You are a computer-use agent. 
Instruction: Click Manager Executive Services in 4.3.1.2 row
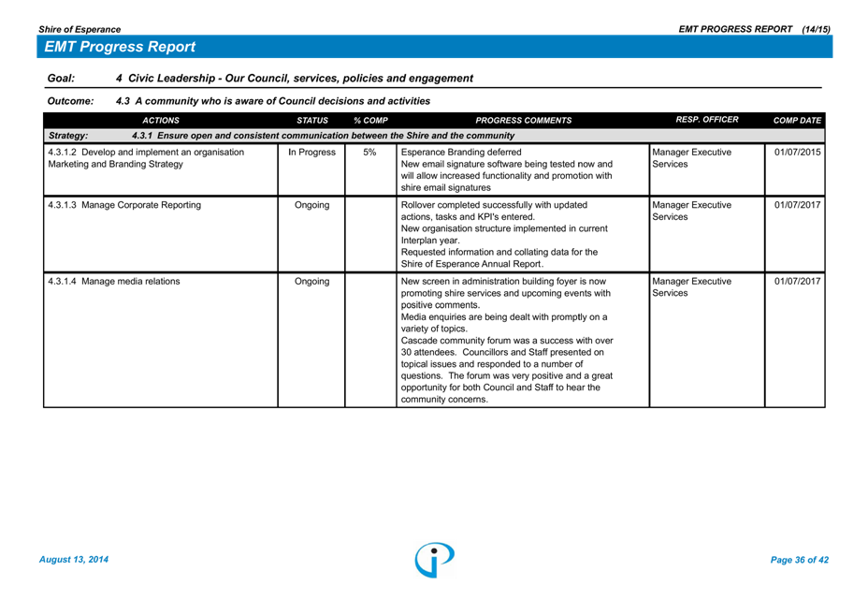pos(691,158)
